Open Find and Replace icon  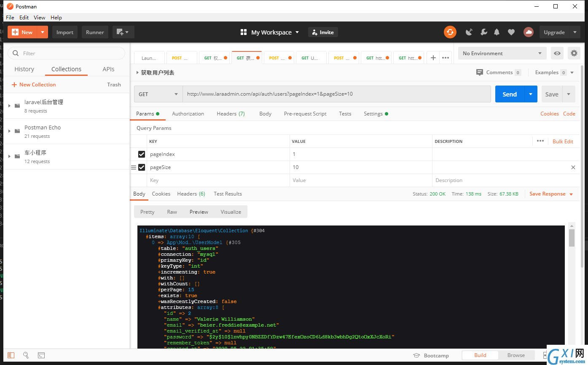click(x=26, y=355)
